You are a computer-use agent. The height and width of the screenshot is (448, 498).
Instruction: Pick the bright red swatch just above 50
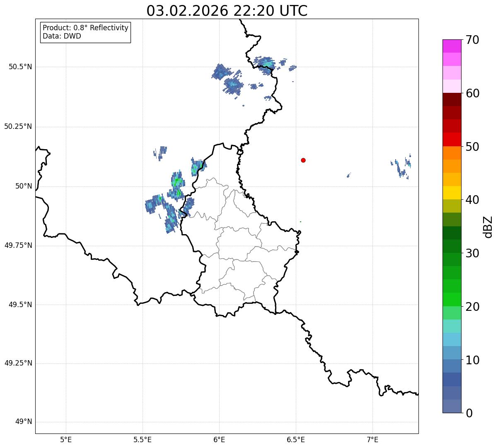pos(452,140)
